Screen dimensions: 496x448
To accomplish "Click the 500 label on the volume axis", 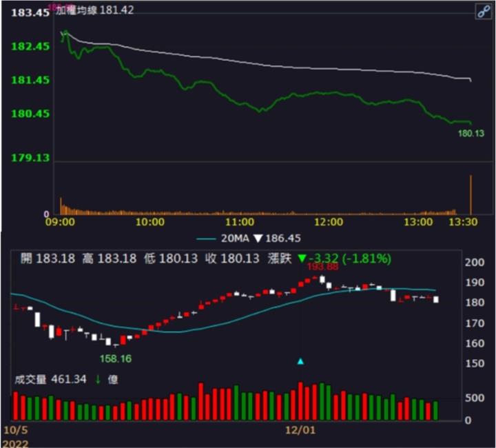I will (475, 398).
